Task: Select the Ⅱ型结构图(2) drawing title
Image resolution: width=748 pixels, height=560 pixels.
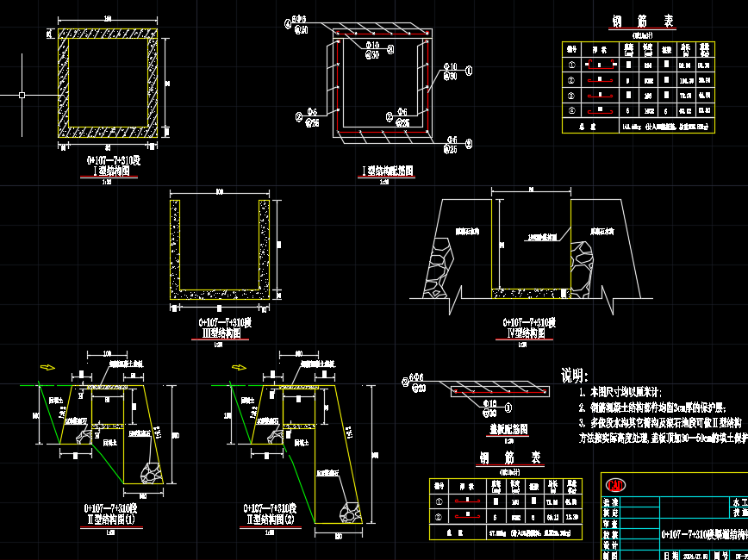Action: [271, 520]
